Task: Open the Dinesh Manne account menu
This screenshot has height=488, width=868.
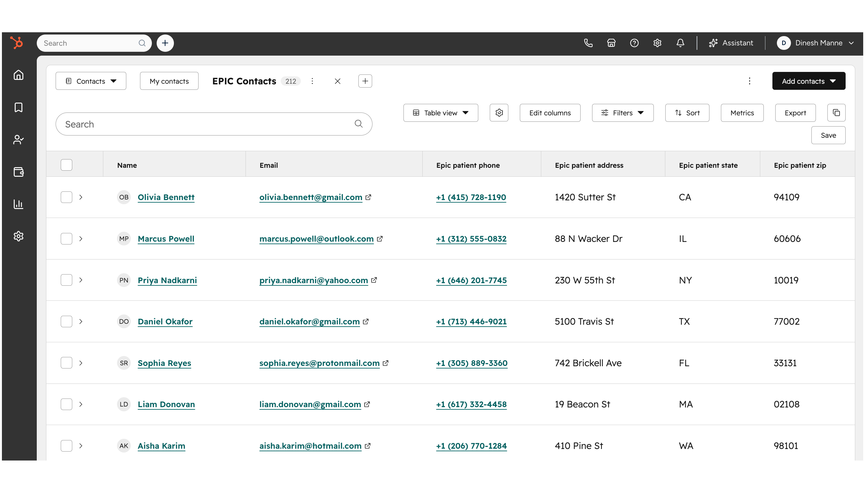Action: 816,43
